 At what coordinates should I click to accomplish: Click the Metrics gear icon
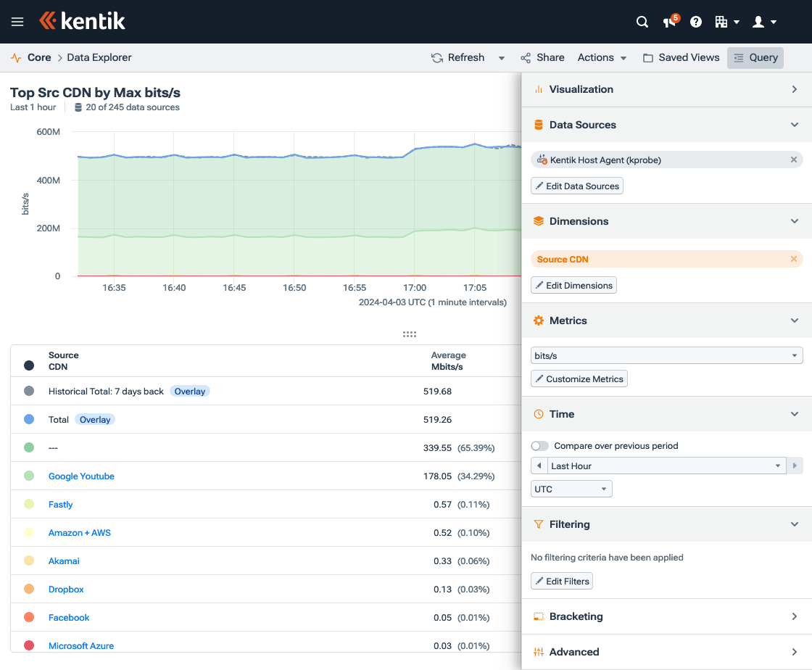click(538, 320)
